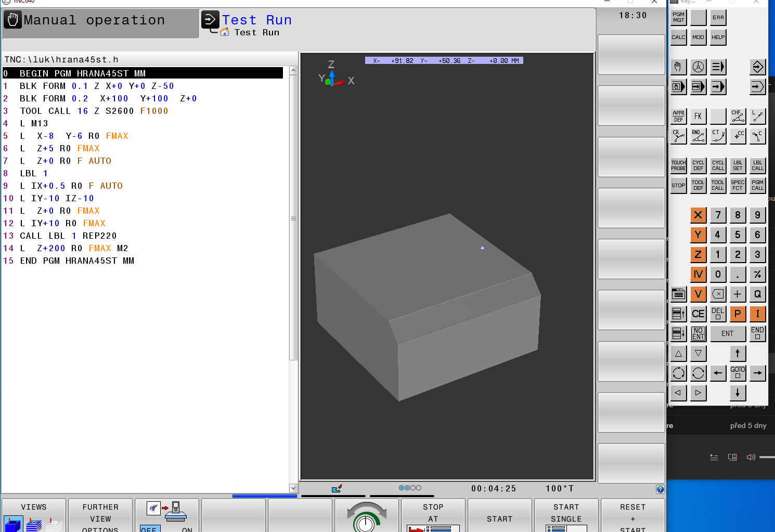Image resolution: width=775 pixels, height=532 pixels.
Task: Open FURTHER VIEW OPTIONS soft key
Action: coord(100,515)
